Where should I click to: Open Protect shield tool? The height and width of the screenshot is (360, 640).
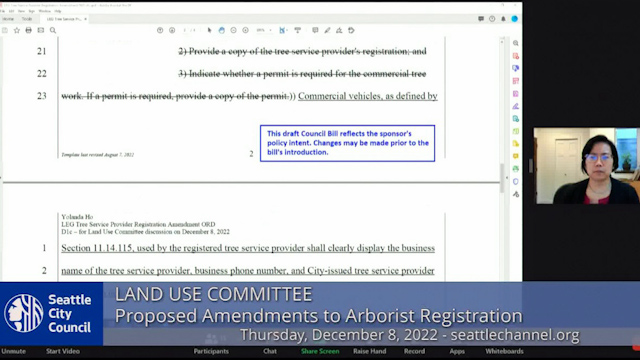(516, 181)
